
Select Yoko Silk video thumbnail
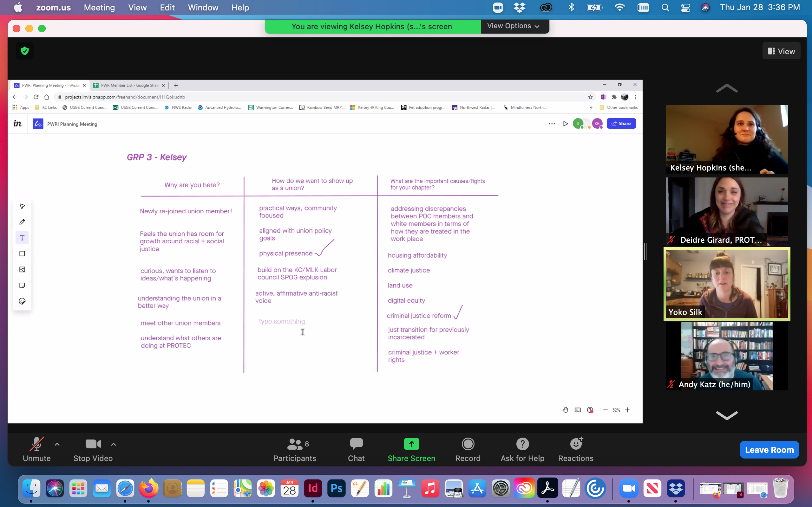[x=726, y=284]
